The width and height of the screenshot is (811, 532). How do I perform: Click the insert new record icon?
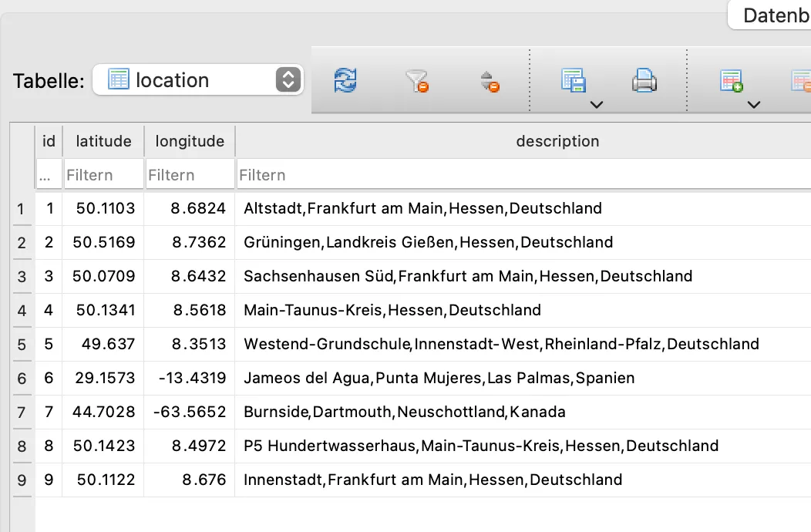(732, 81)
